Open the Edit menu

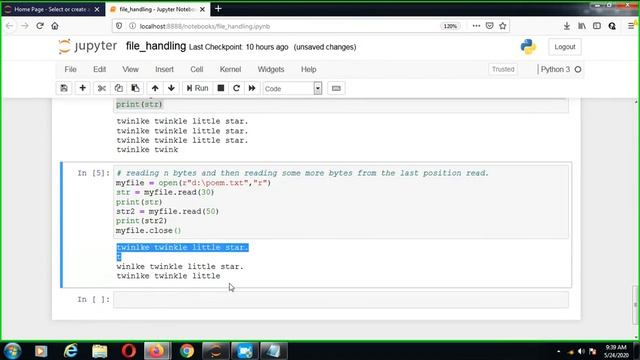click(x=99, y=69)
